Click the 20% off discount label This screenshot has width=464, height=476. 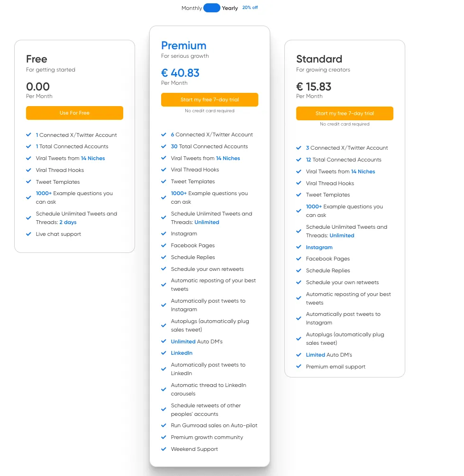[x=250, y=8]
